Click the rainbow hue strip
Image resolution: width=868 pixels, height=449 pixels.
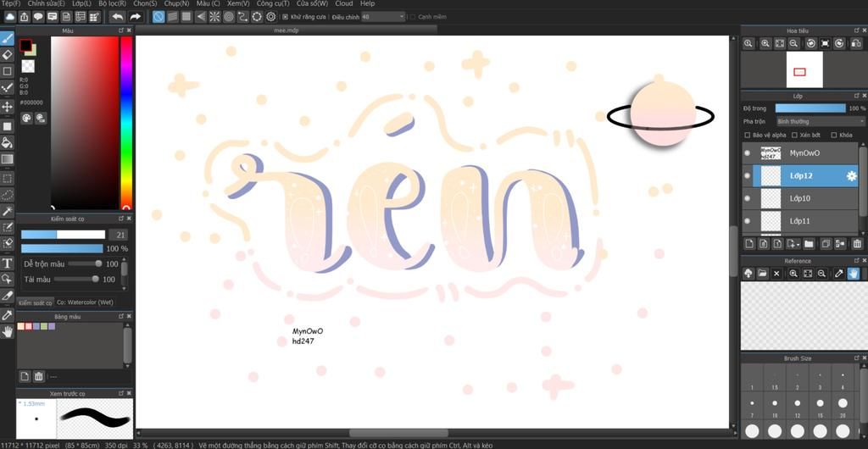126,123
